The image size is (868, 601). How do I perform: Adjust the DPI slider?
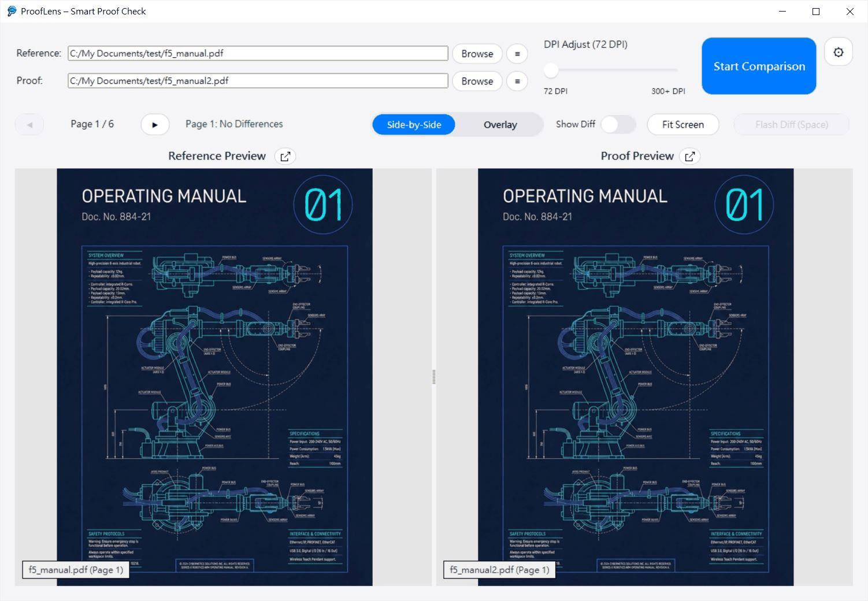pyautogui.click(x=550, y=70)
